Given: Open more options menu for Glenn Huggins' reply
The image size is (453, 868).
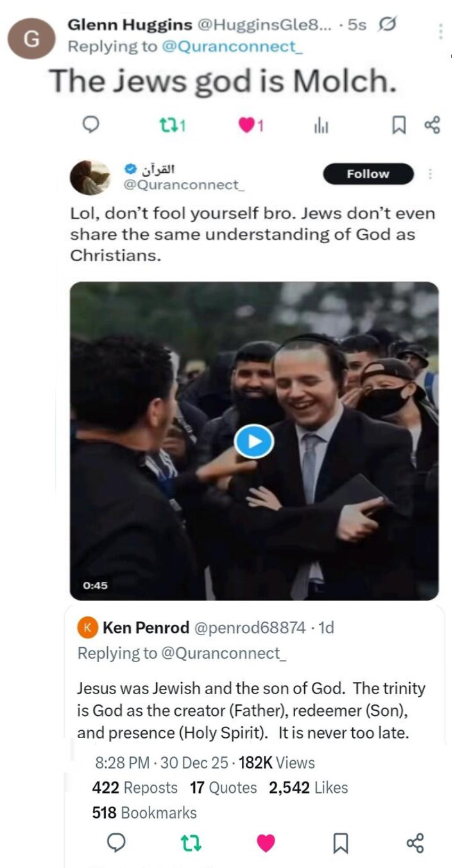Looking at the screenshot, I should point(441,31).
